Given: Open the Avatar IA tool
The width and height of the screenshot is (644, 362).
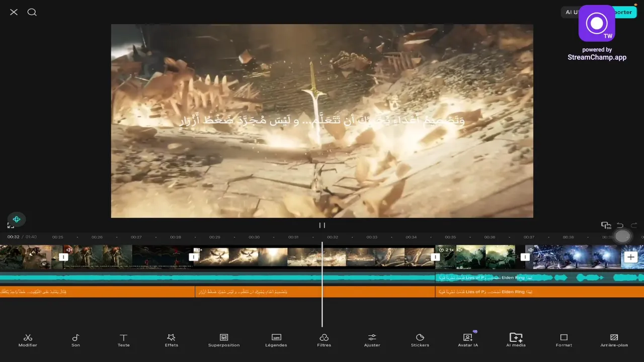Looking at the screenshot, I should [468, 340].
